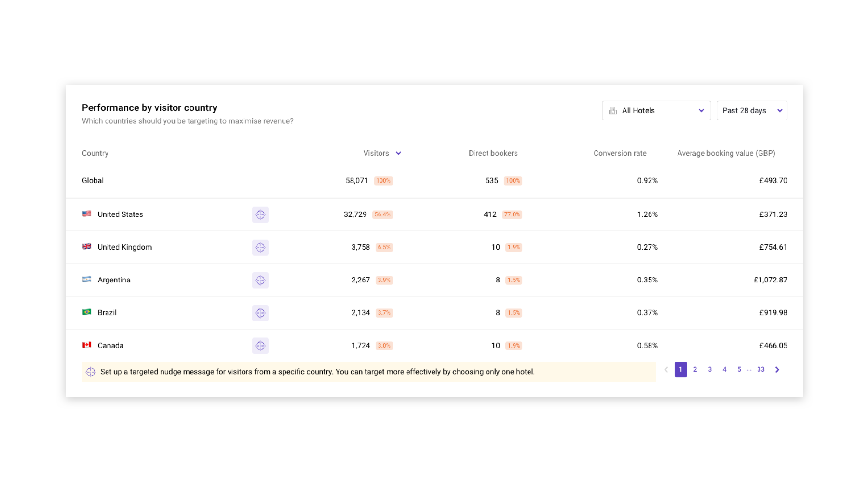Click the target nudge icon for Canada
Viewport: 868px width, 482px height.
(260, 346)
